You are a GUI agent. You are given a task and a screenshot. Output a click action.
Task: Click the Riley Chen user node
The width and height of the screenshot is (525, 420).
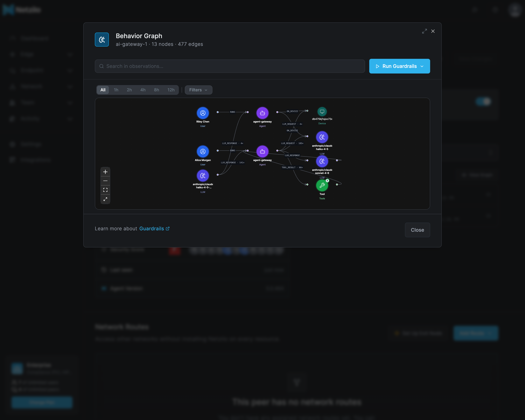coord(203,113)
